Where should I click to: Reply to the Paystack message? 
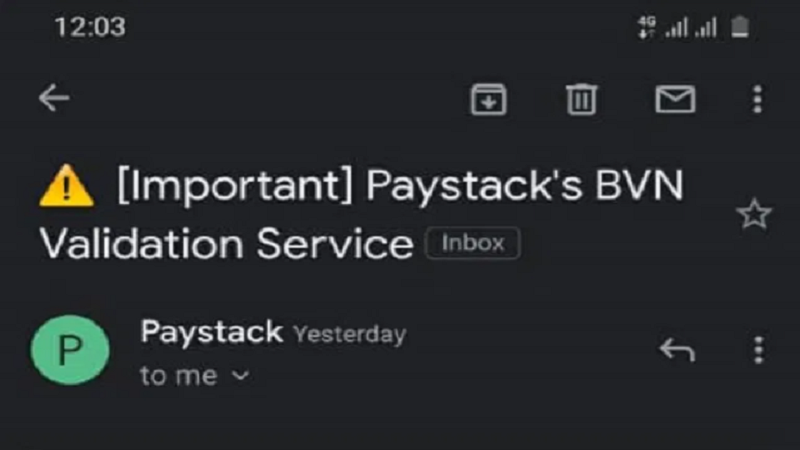677,349
